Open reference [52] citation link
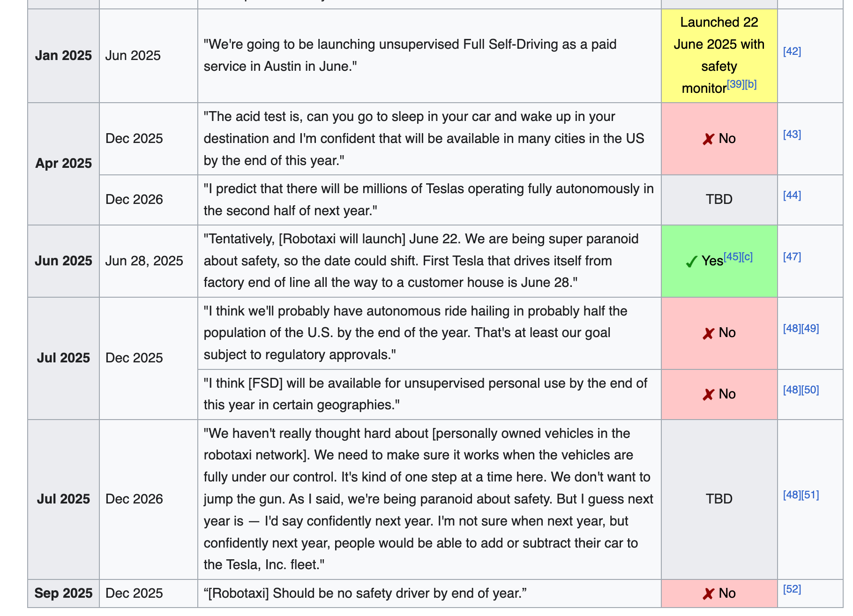Screen dimensions: 853x616 tap(792, 589)
